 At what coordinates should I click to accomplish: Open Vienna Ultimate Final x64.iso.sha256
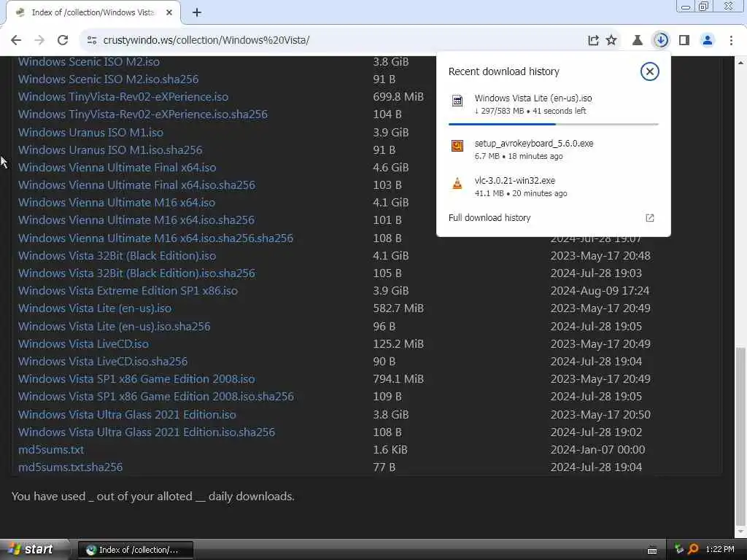click(x=136, y=184)
